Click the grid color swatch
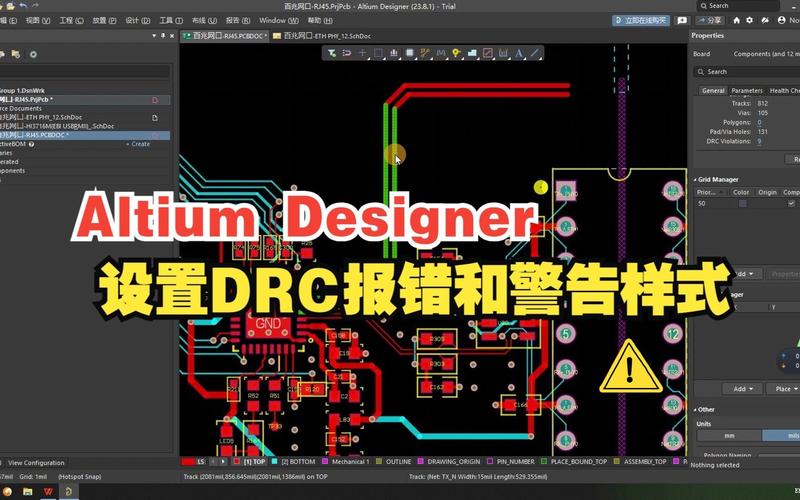800x500 pixels. click(x=742, y=204)
